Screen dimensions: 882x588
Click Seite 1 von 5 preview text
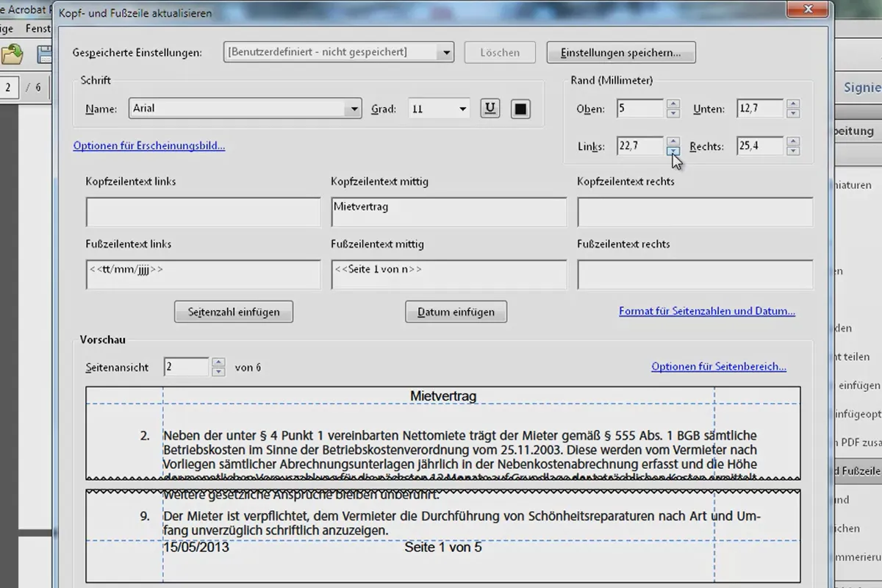click(443, 548)
